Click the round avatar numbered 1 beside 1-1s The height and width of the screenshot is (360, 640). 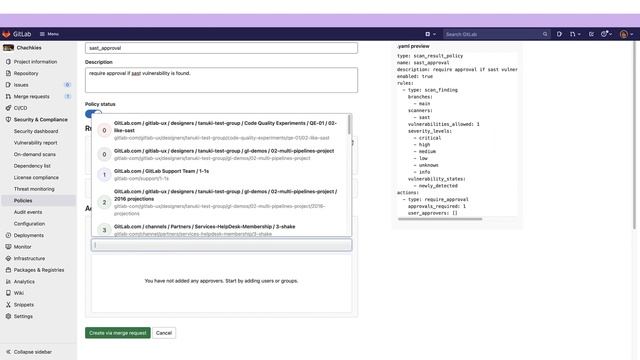[x=104, y=175]
